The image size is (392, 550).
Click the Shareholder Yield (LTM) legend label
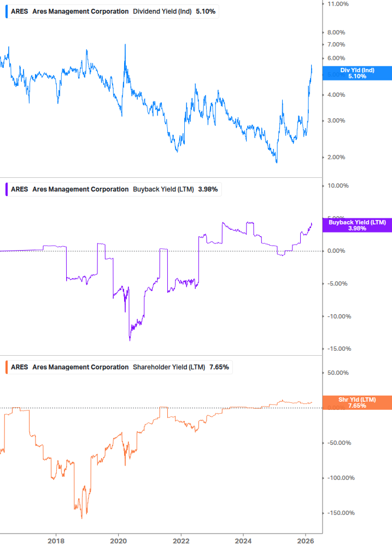coord(169,367)
